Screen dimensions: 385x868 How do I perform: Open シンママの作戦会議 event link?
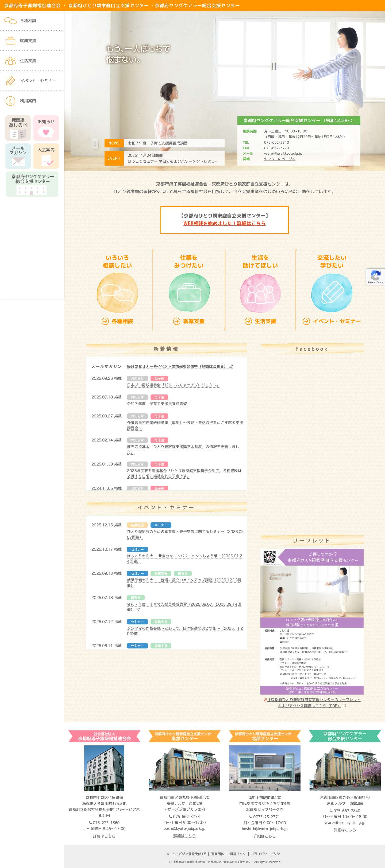click(185, 631)
